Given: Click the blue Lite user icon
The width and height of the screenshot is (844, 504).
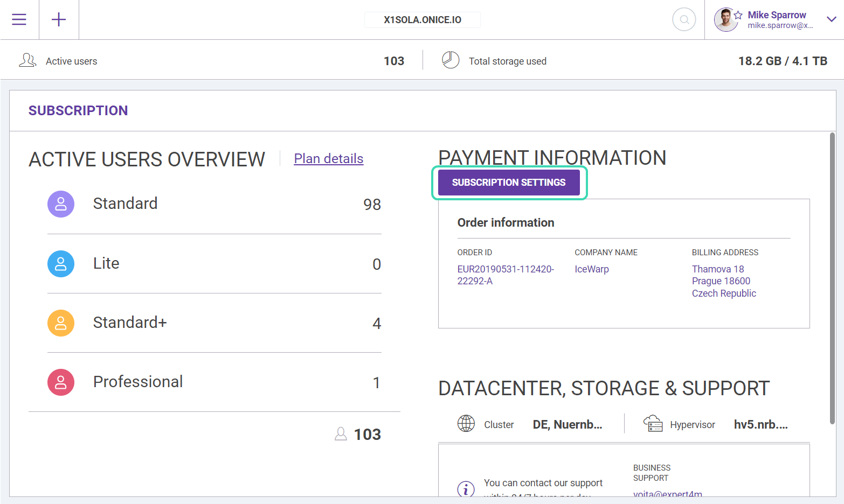Looking at the screenshot, I should tap(61, 264).
